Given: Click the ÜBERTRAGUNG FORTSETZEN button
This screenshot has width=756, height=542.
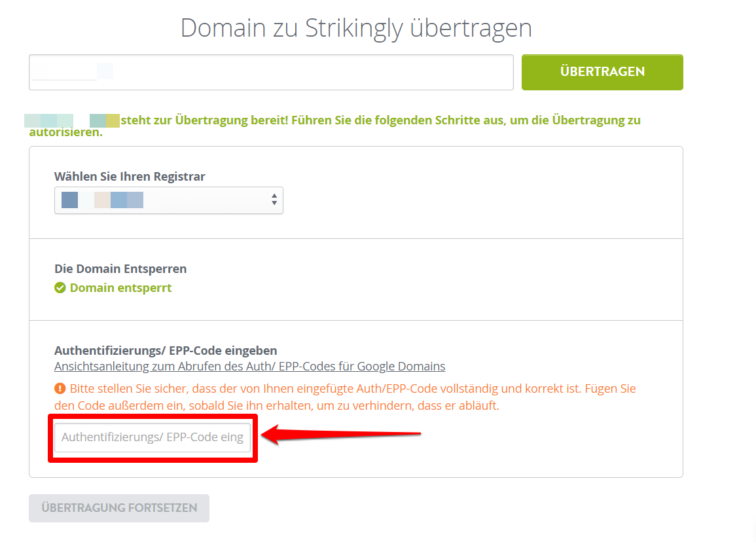Looking at the screenshot, I should pos(119,508).
